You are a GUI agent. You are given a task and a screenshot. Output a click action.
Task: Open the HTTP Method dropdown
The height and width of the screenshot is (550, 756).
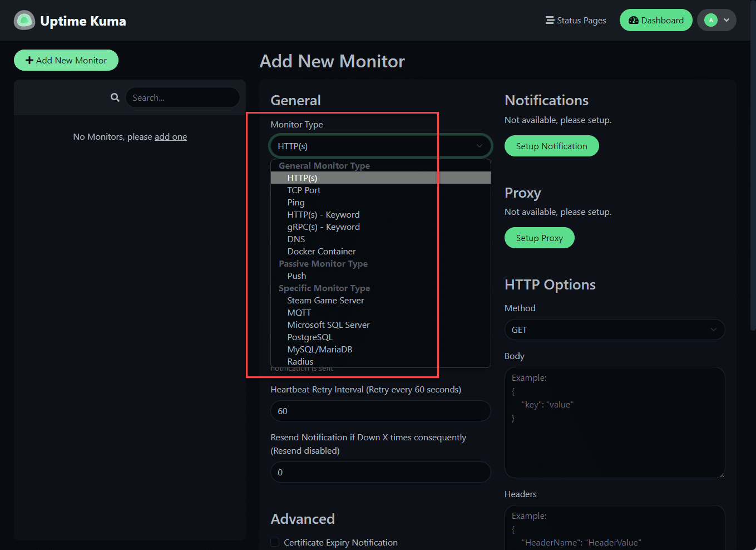point(615,330)
